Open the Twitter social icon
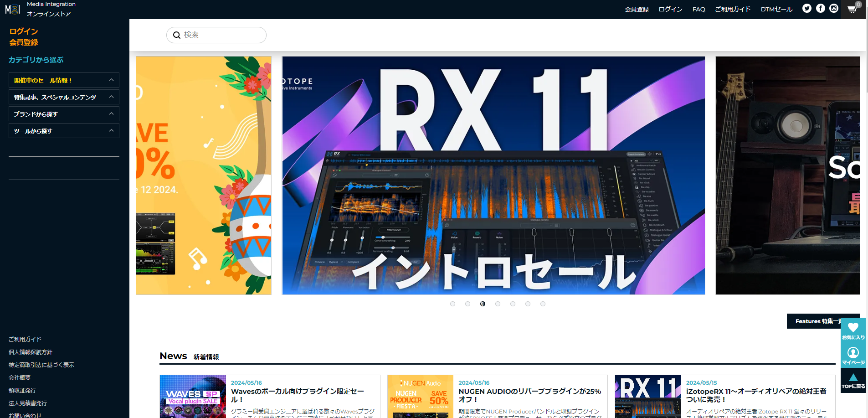868x418 pixels. click(x=806, y=8)
